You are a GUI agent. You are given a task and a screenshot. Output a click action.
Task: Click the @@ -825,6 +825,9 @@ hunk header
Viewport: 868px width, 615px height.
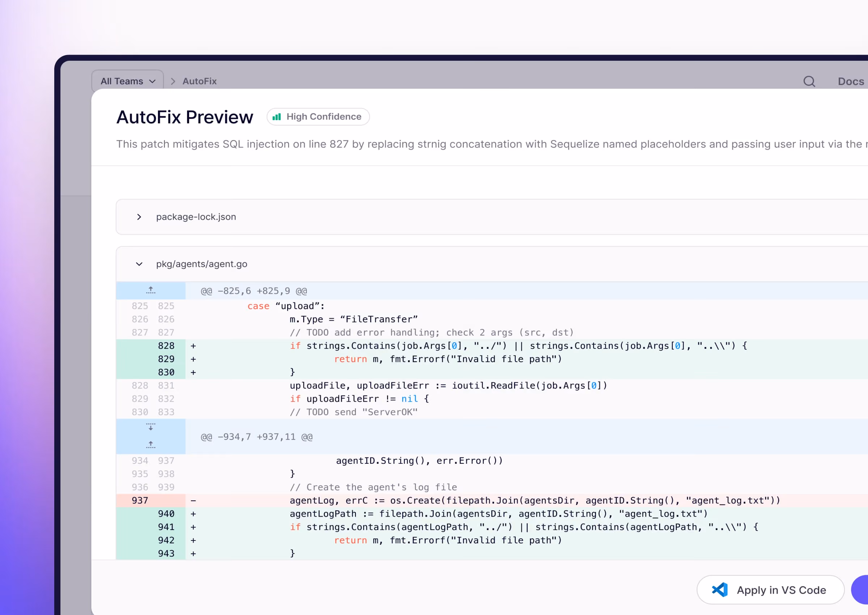[x=254, y=291]
